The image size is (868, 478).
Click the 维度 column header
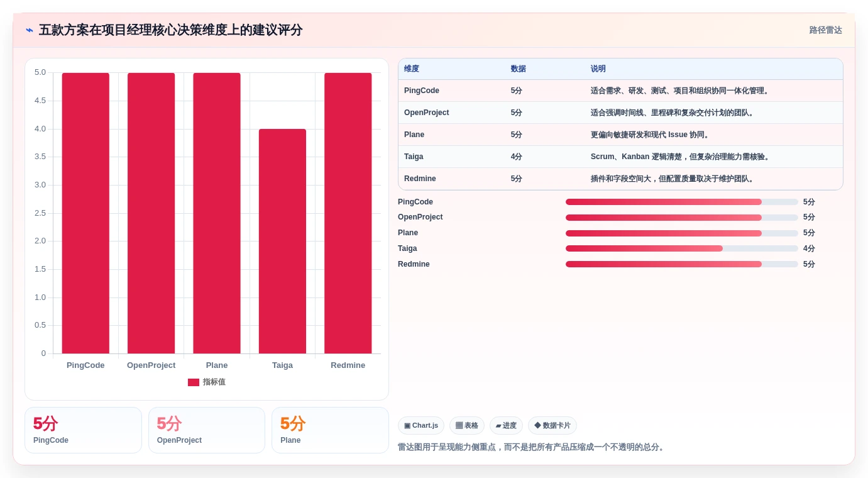(x=412, y=69)
